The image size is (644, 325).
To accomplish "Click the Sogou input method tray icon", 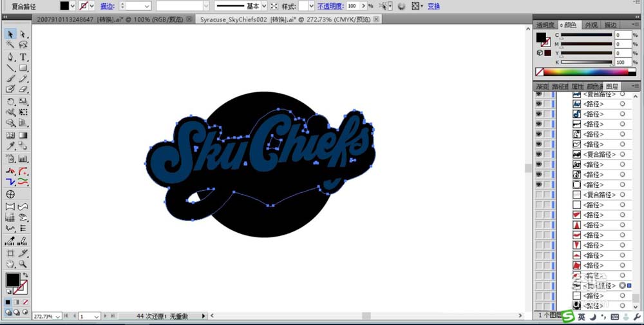I will tap(568, 317).
